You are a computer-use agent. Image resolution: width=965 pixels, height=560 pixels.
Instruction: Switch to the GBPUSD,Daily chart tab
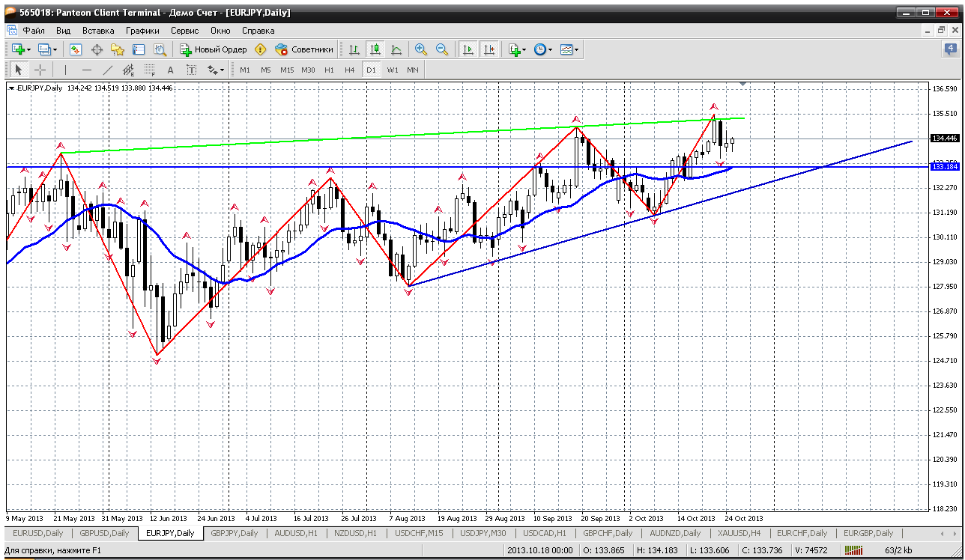click(x=104, y=533)
